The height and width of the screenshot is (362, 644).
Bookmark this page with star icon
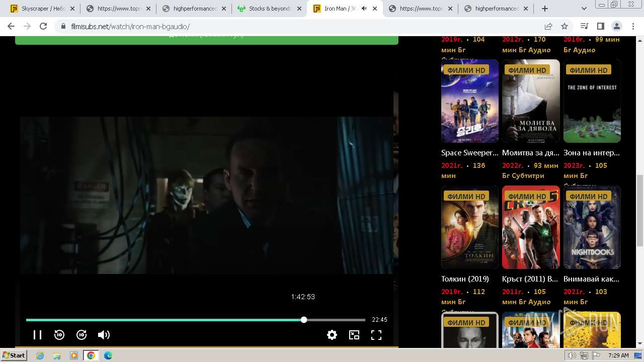[x=565, y=26]
